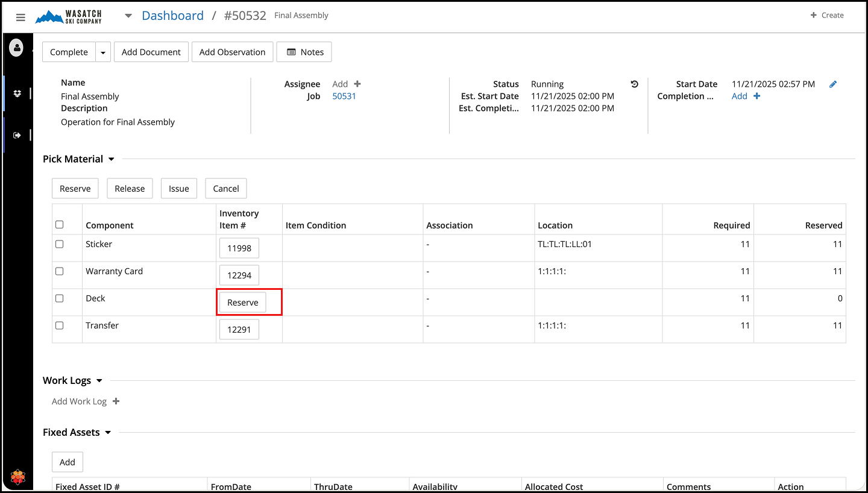Image resolution: width=868 pixels, height=493 pixels.
Task: Click the user profile avatar in sidebar
Action: (x=16, y=48)
